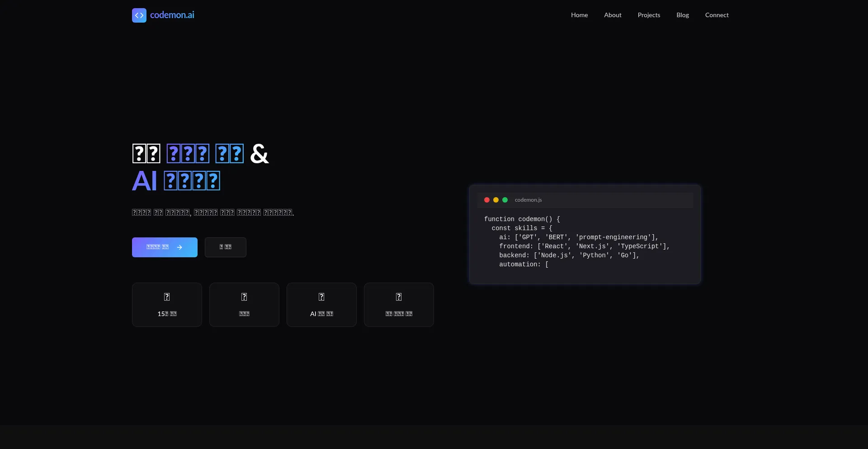The width and height of the screenshot is (868, 449).
Task: Click the arrow icon inside the gradient button
Action: [179, 247]
